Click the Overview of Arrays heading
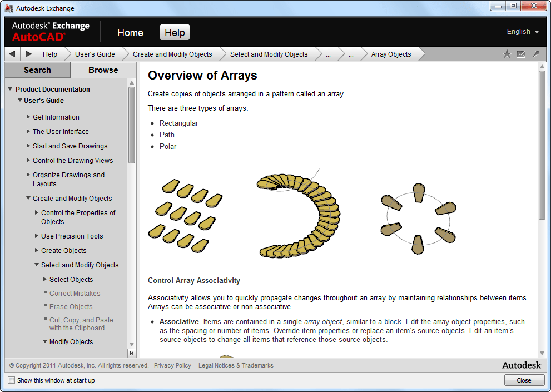The height and width of the screenshot is (392, 551). coord(202,75)
